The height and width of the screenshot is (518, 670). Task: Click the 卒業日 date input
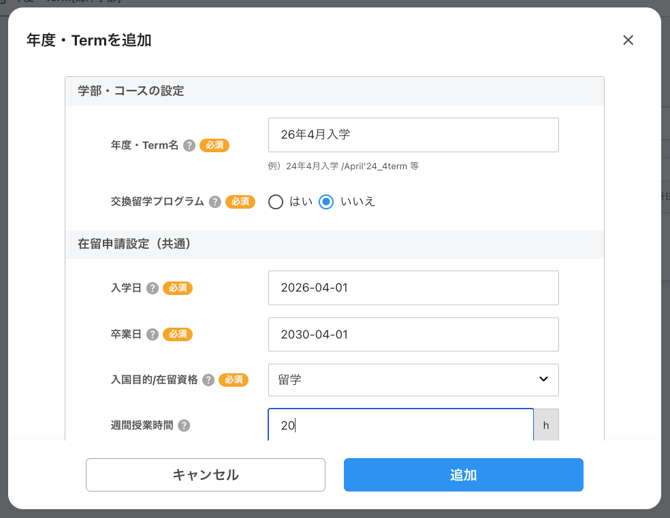[413, 334]
